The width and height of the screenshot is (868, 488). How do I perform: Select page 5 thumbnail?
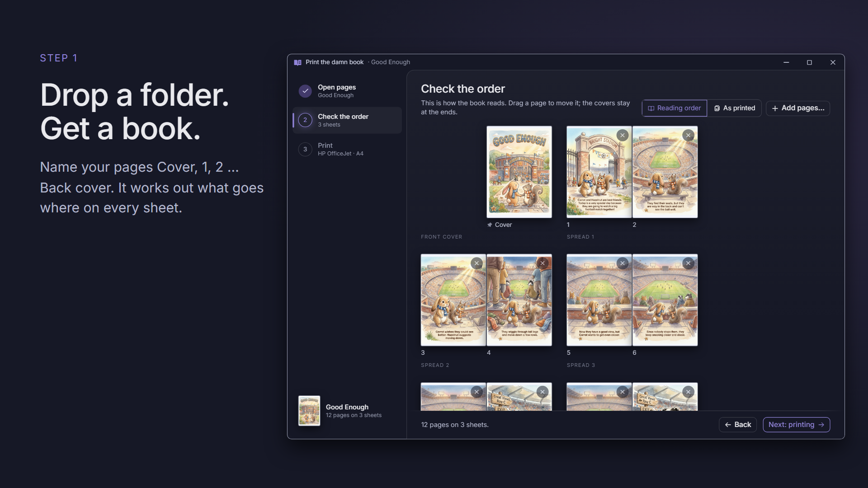click(x=599, y=300)
